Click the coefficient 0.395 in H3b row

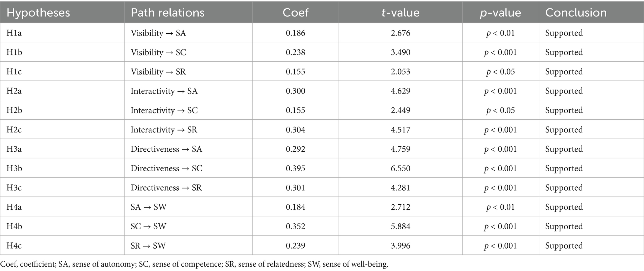point(296,168)
